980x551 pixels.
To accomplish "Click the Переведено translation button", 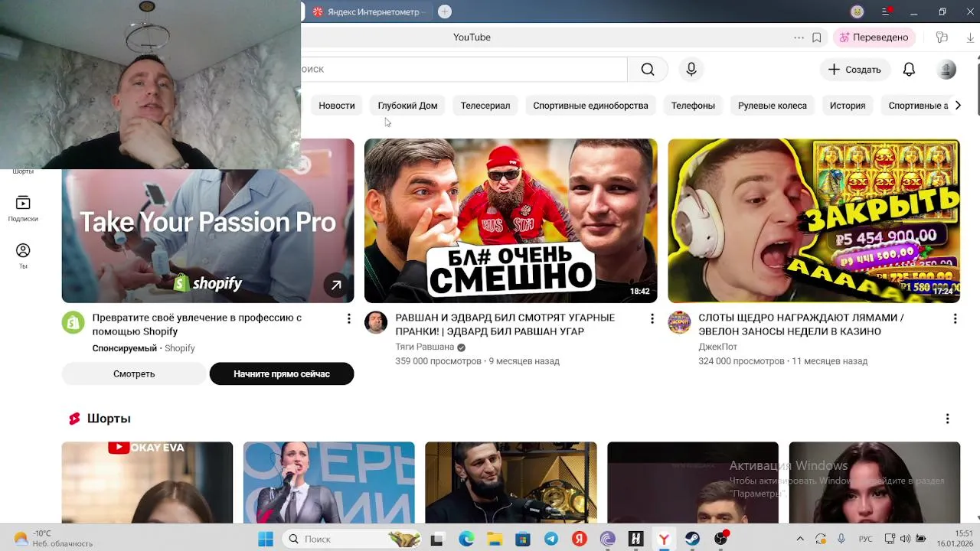I will click(x=874, y=37).
